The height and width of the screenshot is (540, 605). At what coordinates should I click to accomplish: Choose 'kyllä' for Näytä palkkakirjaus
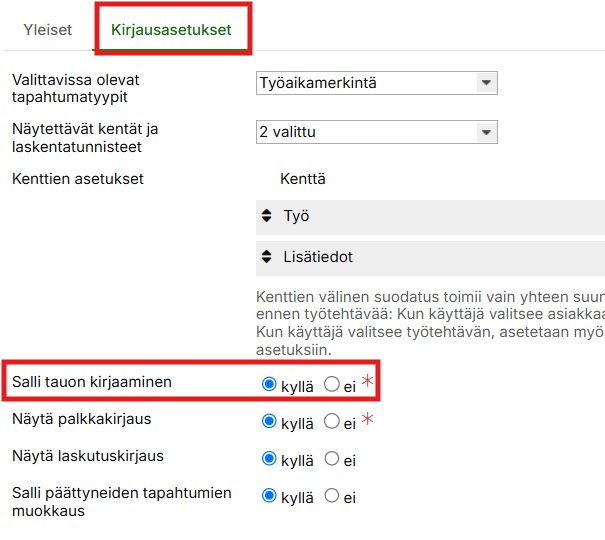tap(268, 422)
